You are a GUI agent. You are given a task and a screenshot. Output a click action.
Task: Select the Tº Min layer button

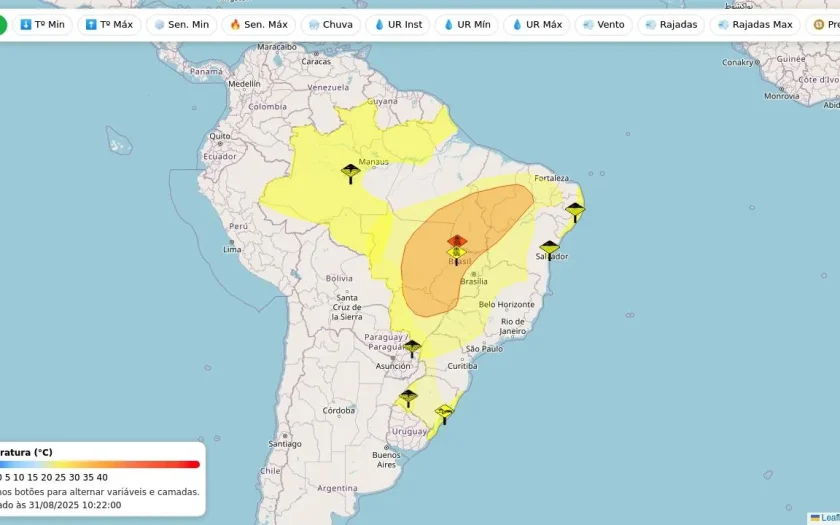pyautogui.click(x=42, y=25)
